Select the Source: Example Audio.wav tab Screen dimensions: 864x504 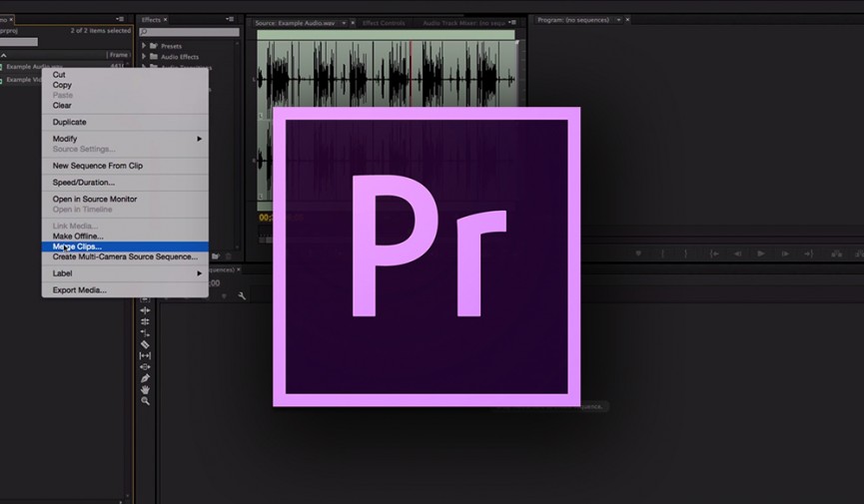coord(295,23)
